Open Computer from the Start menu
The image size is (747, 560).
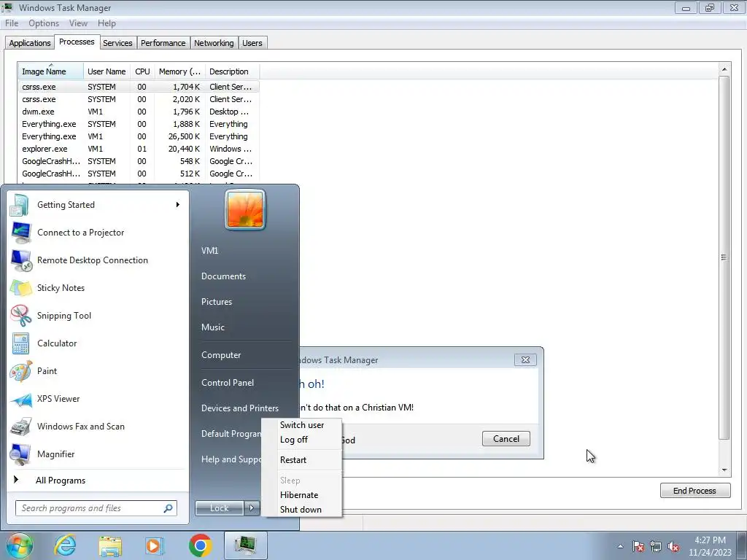click(221, 355)
